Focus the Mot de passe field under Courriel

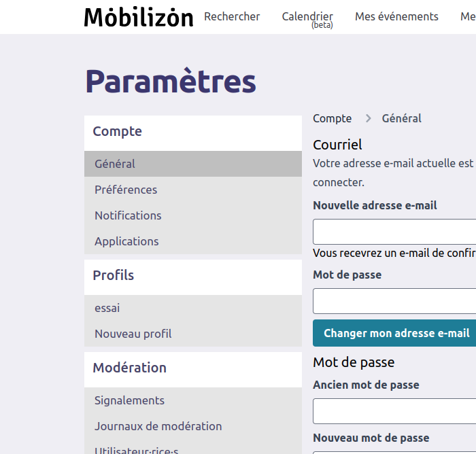coord(394,301)
